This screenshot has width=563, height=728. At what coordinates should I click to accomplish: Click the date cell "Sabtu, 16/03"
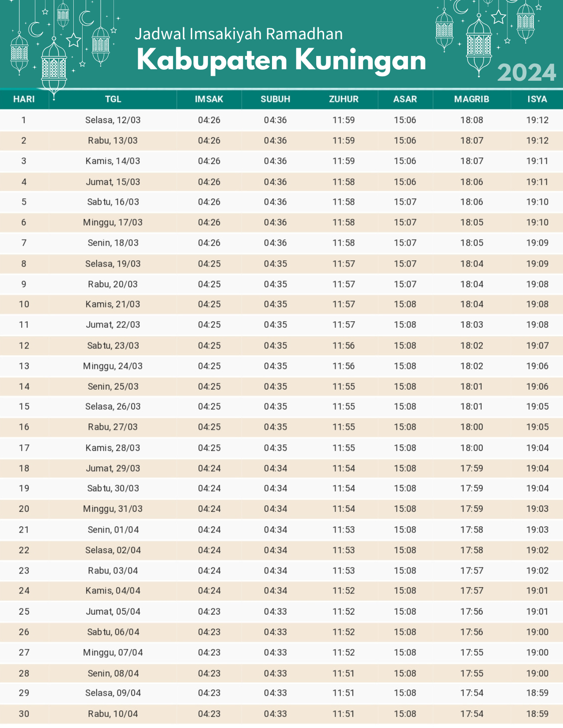click(x=113, y=202)
